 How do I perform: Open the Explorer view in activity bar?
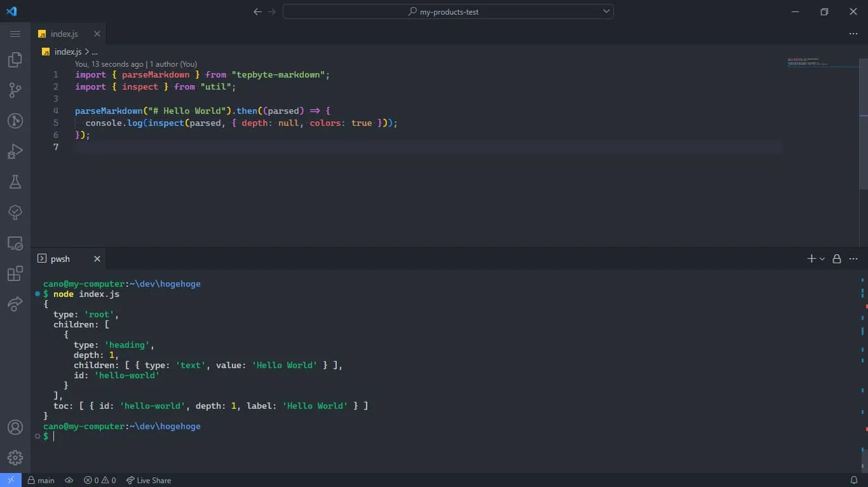[x=15, y=60]
